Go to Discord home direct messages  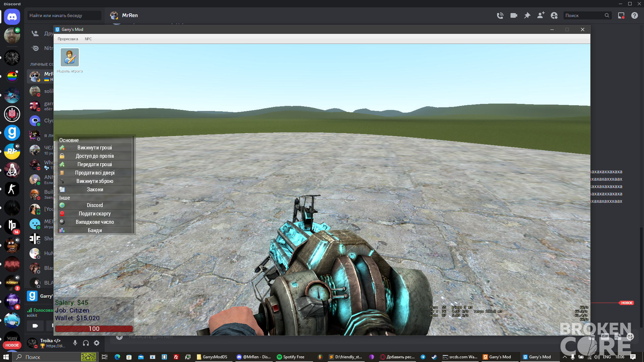[12, 17]
